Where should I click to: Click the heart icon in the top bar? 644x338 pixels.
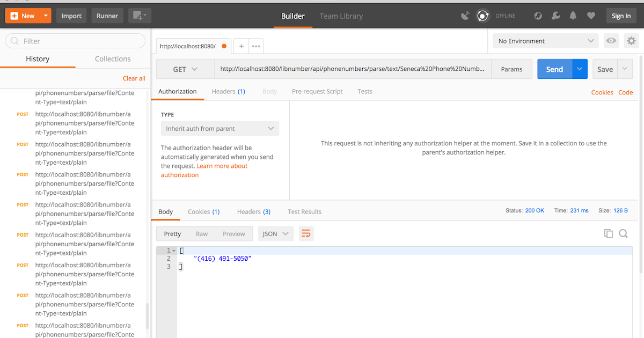pos(591,16)
